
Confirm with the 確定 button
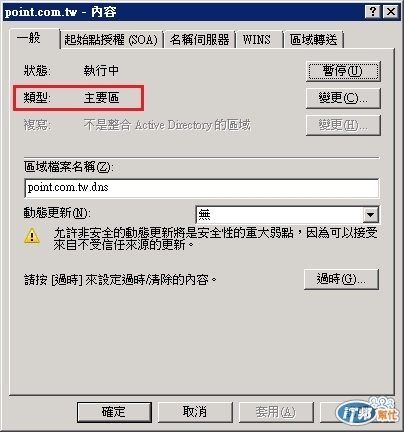(114, 412)
